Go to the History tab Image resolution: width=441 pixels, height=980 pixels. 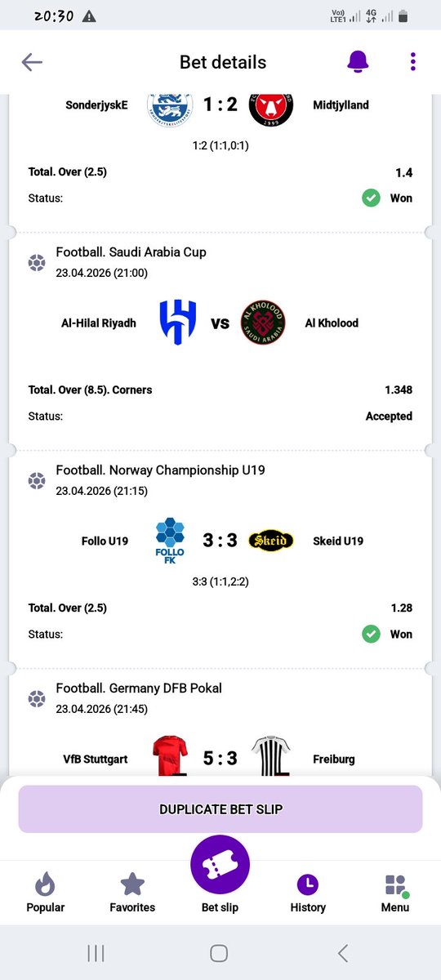coord(308,892)
